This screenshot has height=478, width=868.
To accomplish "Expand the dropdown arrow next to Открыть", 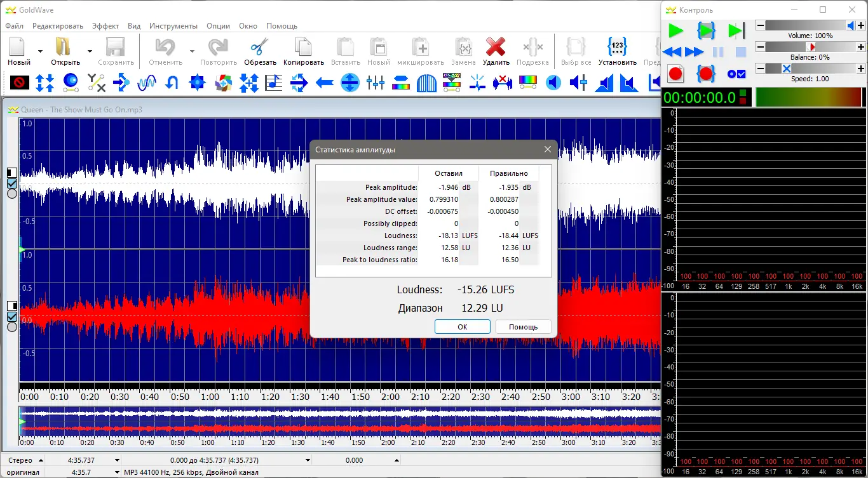I will click(x=90, y=51).
